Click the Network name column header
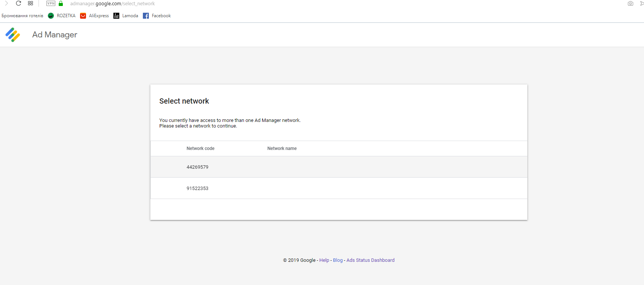 tap(282, 148)
